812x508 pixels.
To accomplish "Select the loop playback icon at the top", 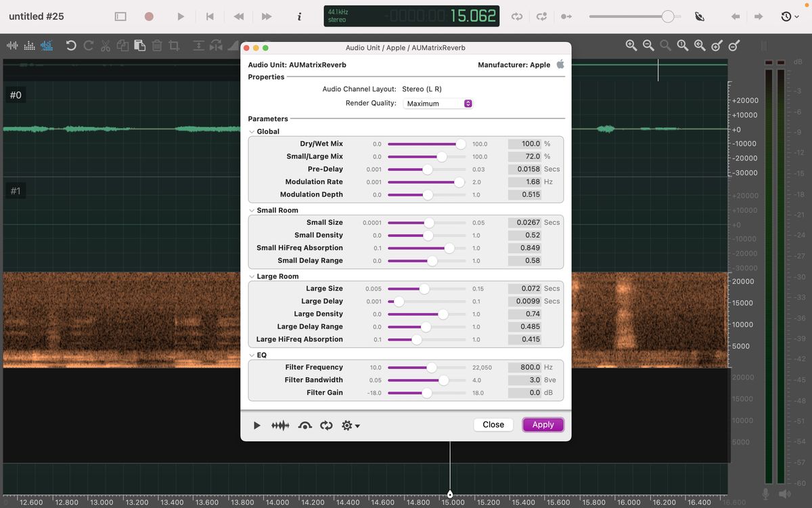I will (x=516, y=16).
